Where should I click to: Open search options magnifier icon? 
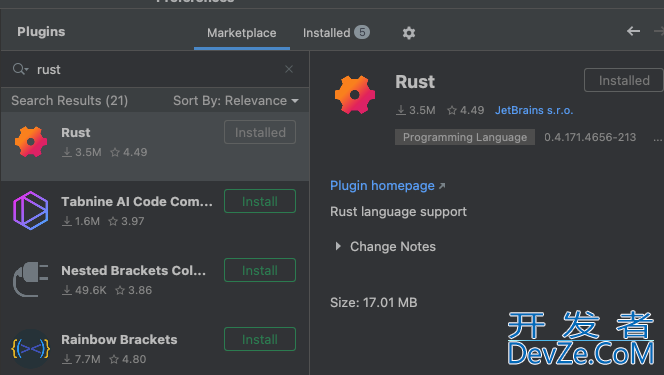pyautogui.click(x=20, y=69)
